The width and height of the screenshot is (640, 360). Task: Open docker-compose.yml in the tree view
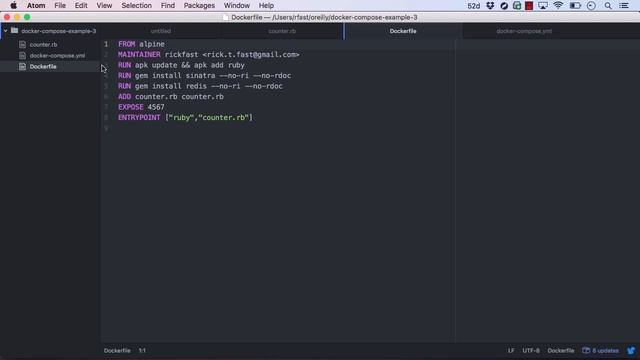click(x=57, y=56)
